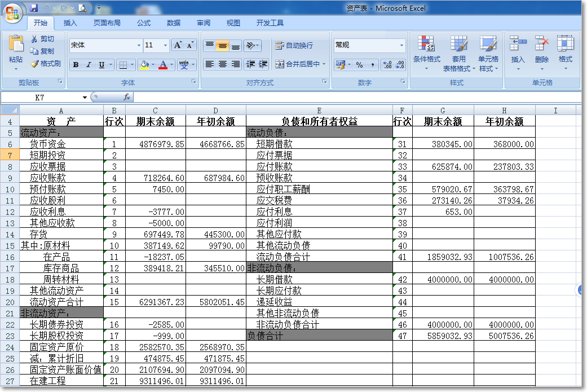The image size is (587, 392).
Task: Toggle bold formatting in the font group
Action: [76, 65]
